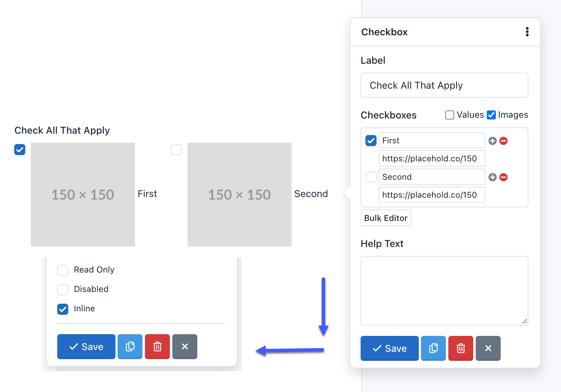Click the copy icon in the left panel
561x392 pixels.
point(130,346)
